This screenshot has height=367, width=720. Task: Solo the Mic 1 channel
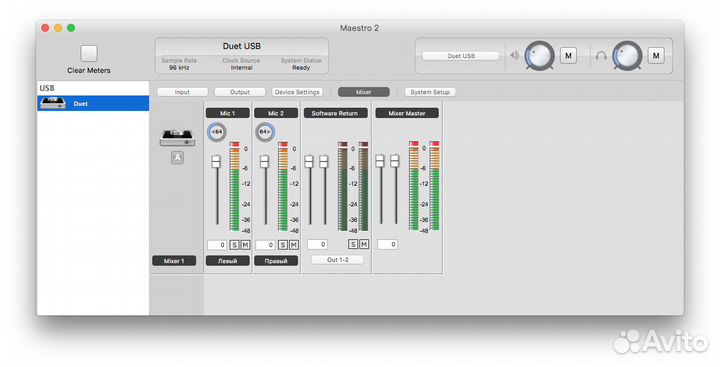[x=235, y=245]
